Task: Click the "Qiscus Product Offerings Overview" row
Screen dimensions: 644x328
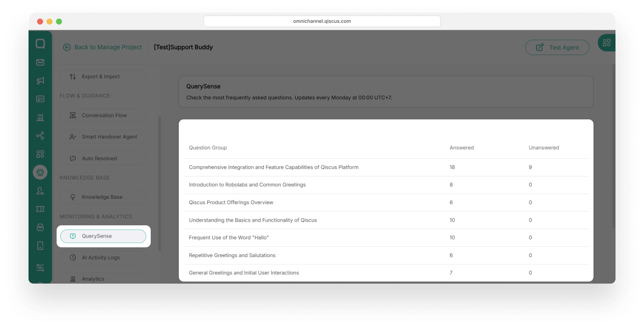Action: click(x=231, y=203)
